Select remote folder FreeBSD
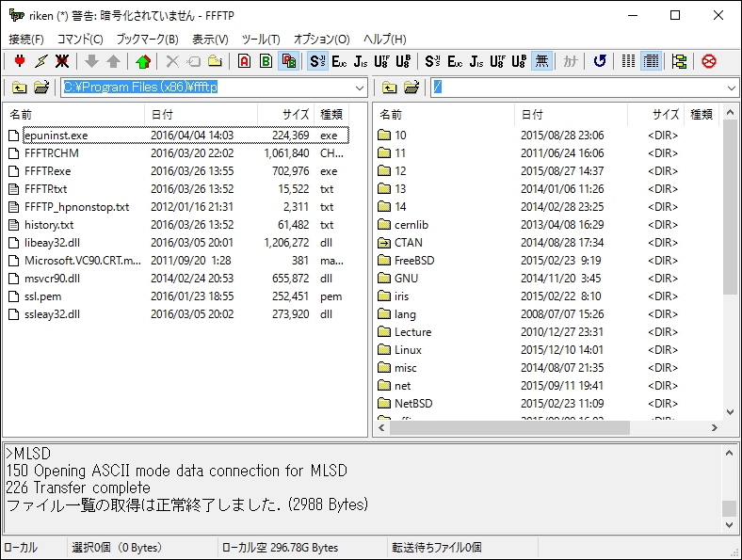The width and height of the screenshot is (742, 560). 414,261
